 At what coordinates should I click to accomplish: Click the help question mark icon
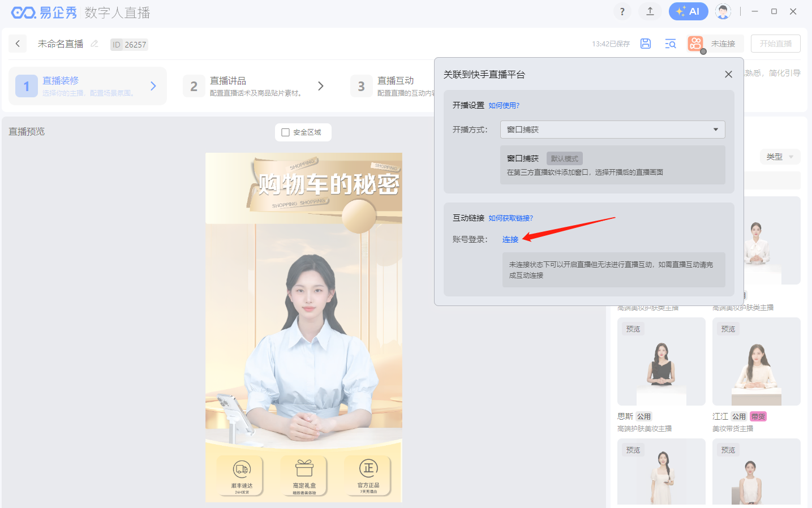pos(622,11)
